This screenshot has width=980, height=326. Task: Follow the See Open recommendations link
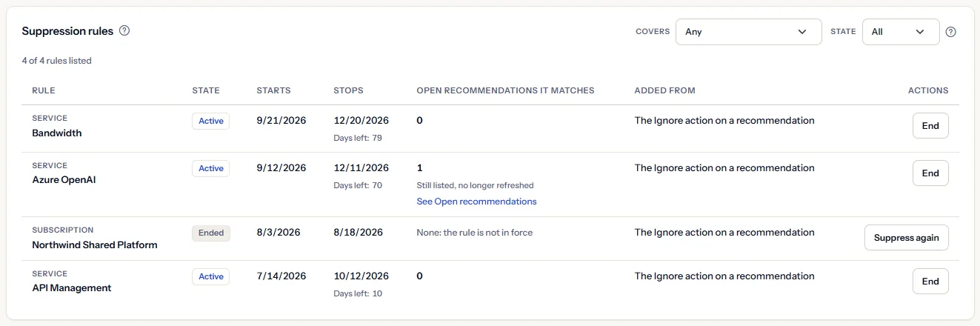pos(476,202)
